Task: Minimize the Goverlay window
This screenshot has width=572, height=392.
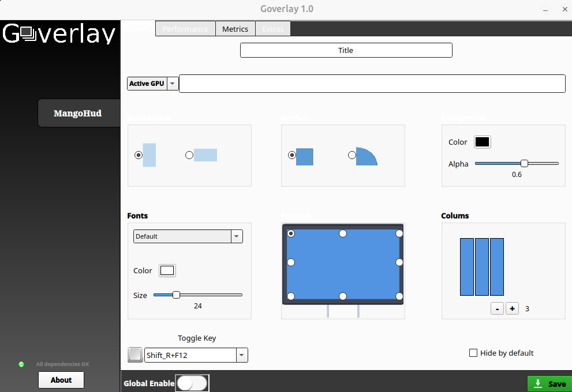Action: point(545,9)
